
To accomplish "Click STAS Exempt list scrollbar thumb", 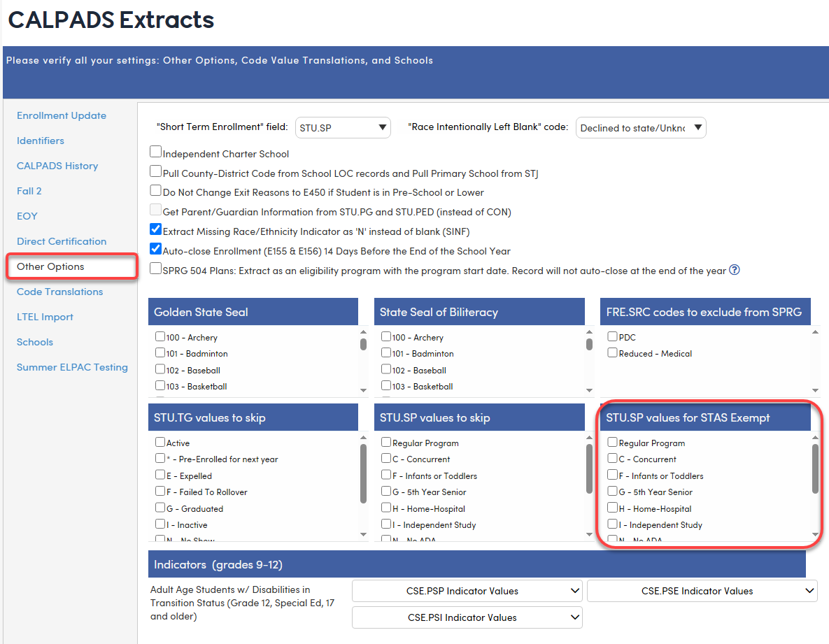I will [x=815, y=468].
